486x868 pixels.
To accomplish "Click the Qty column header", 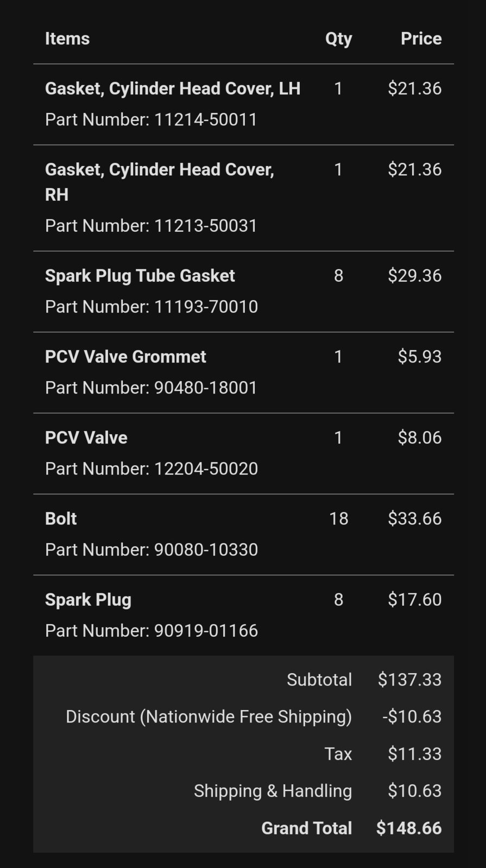I will coord(339,39).
